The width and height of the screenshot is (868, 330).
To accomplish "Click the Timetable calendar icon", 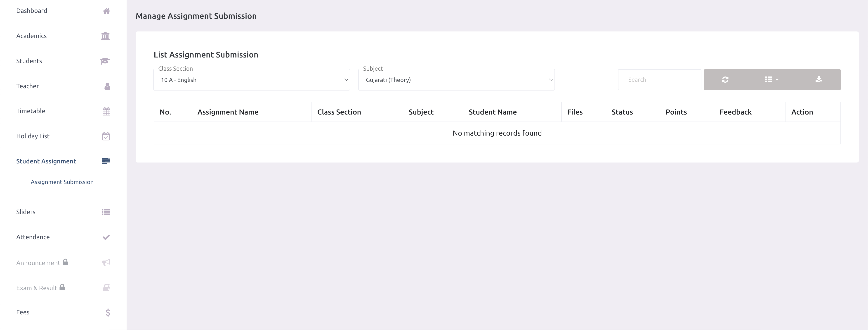I will tap(106, 111).
